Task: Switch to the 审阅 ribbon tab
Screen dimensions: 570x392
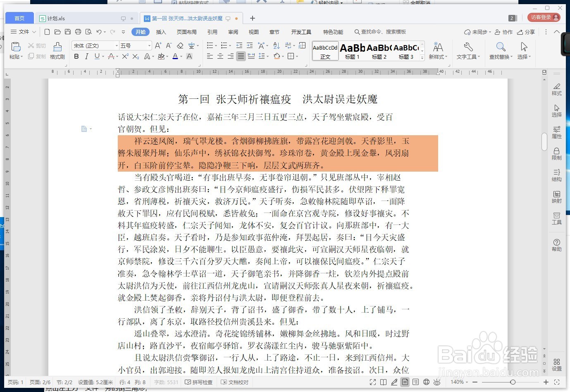Action: point(233,32)
